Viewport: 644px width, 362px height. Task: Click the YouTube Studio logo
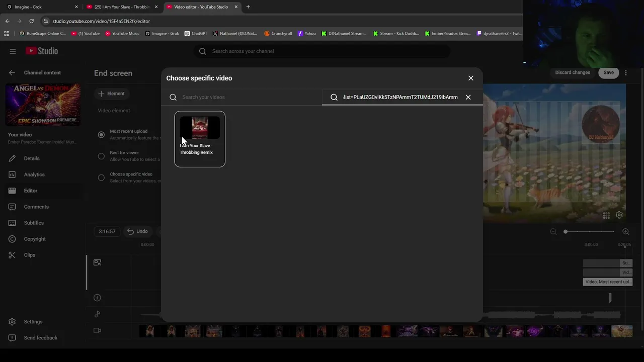pyautogui.click(x=42, y=51)
